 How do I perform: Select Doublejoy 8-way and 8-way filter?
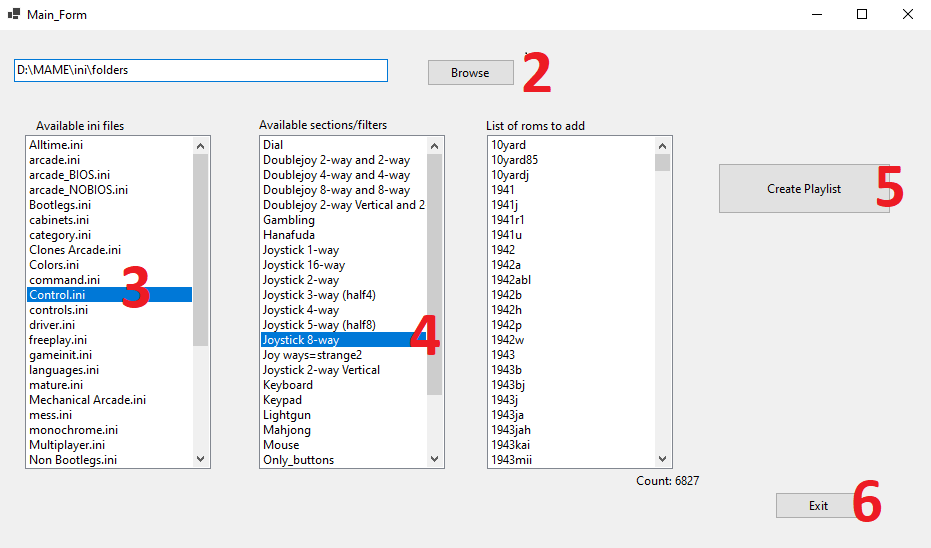tap(343, 189)
